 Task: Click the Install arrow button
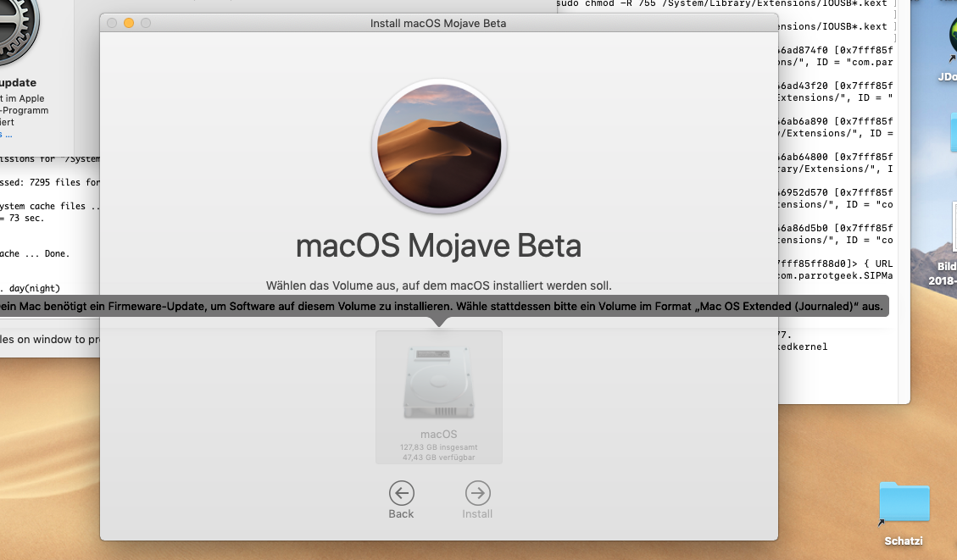[477, 493]
